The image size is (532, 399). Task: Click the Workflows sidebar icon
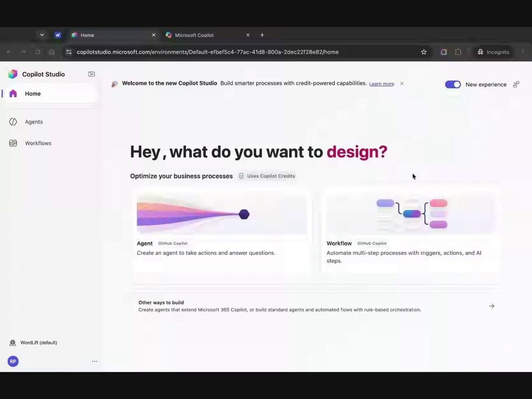click(x=13, y=143)
